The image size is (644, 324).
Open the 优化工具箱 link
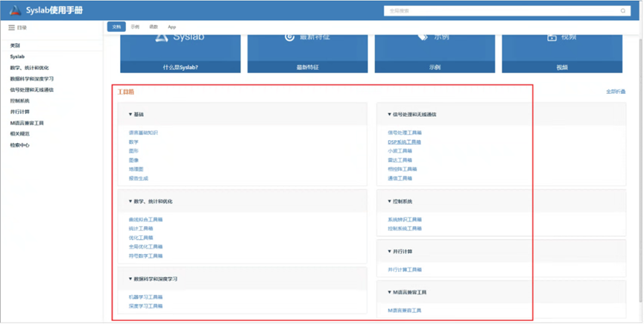click(x=141, y=238)
